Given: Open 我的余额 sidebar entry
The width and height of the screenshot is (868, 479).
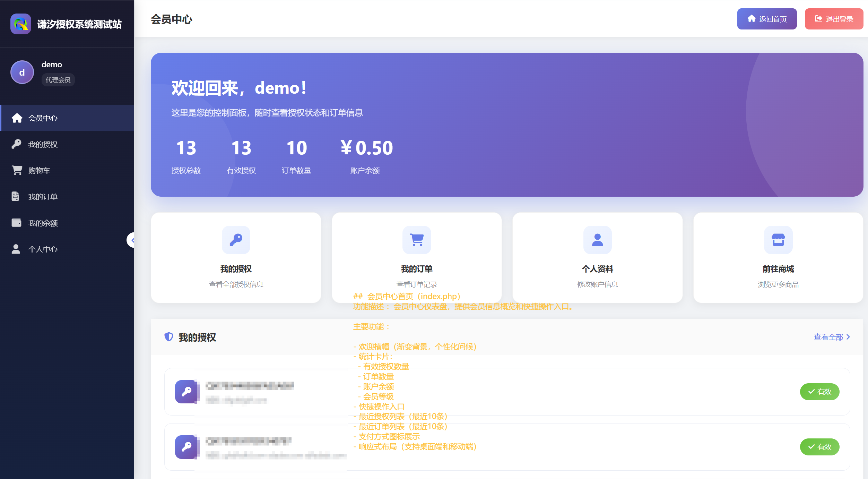Looking at the screenshot, I should pyautogui.click(x=68, y=223).
